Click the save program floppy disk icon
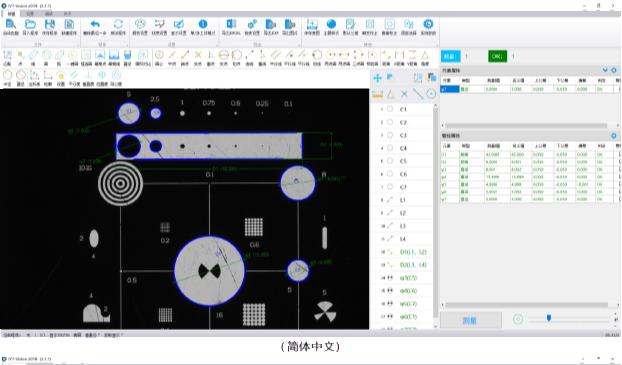This screenshot has width=622, height=365. (50, 24)
